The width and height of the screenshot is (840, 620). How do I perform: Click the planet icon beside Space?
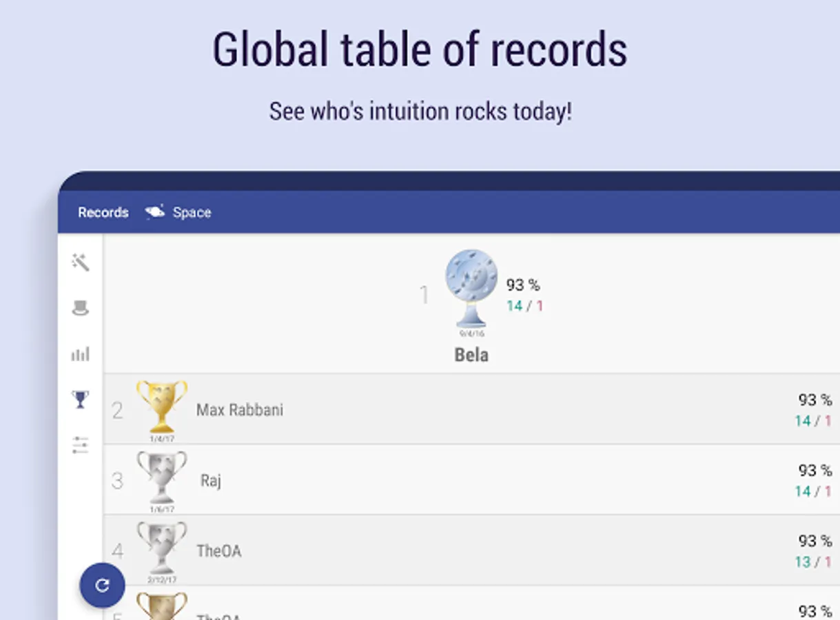click(x=155, y=212)
